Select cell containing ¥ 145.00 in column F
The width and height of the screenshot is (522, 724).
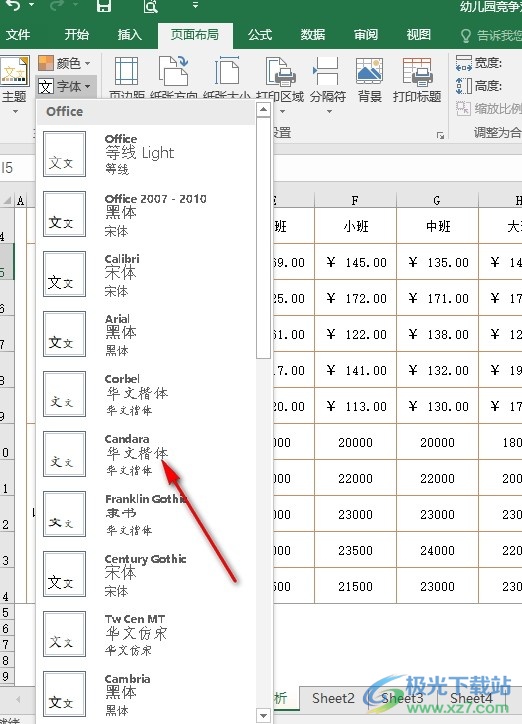(355, 262)
